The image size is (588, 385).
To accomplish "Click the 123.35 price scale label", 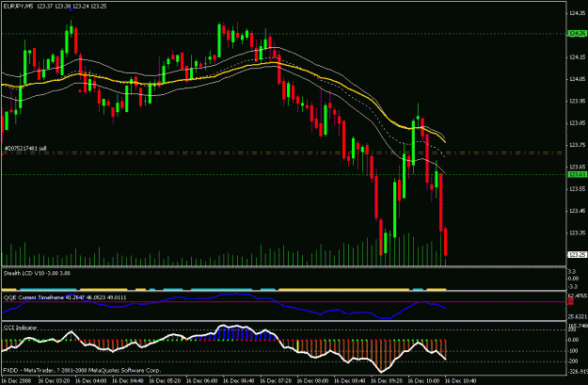I will click(x=577, y=233).
